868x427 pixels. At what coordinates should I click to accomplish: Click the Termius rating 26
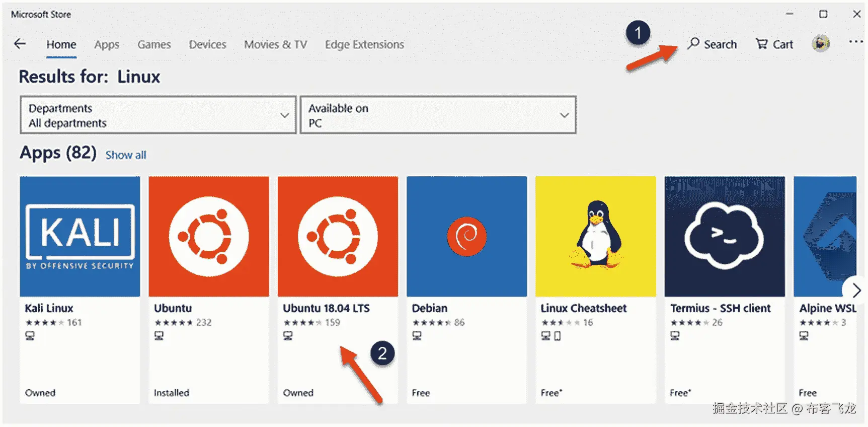point(696,322)
